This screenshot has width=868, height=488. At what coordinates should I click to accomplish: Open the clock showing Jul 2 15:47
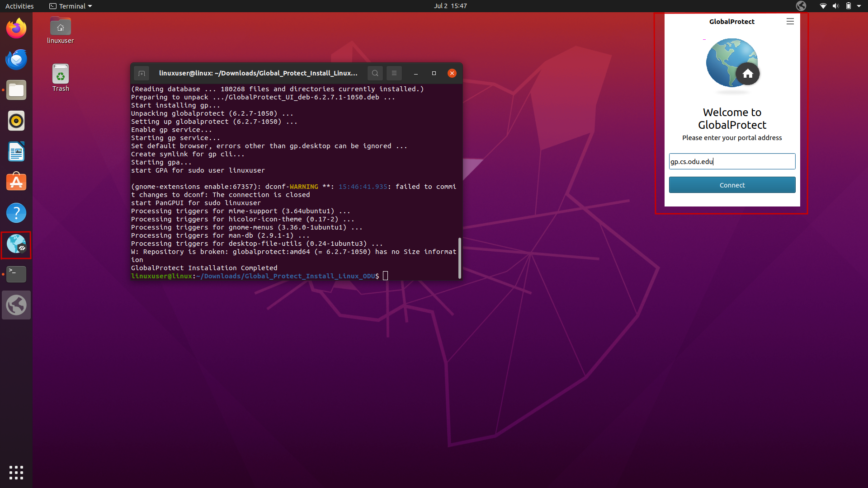(x=450, y=6)
